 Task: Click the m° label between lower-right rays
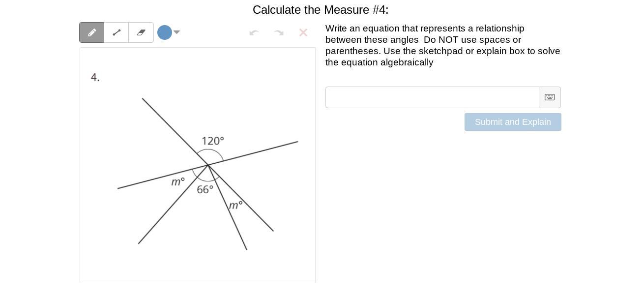[x=235, y=205]
